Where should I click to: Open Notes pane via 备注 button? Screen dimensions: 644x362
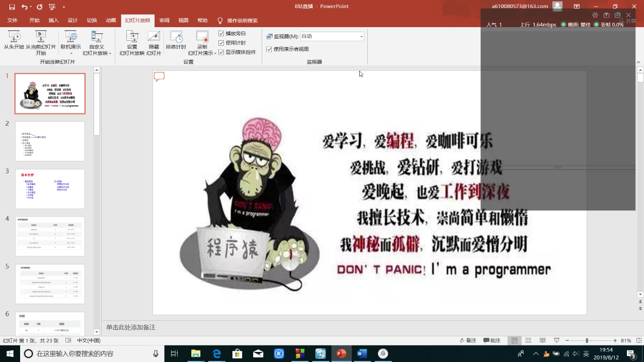tap(467, 340)
